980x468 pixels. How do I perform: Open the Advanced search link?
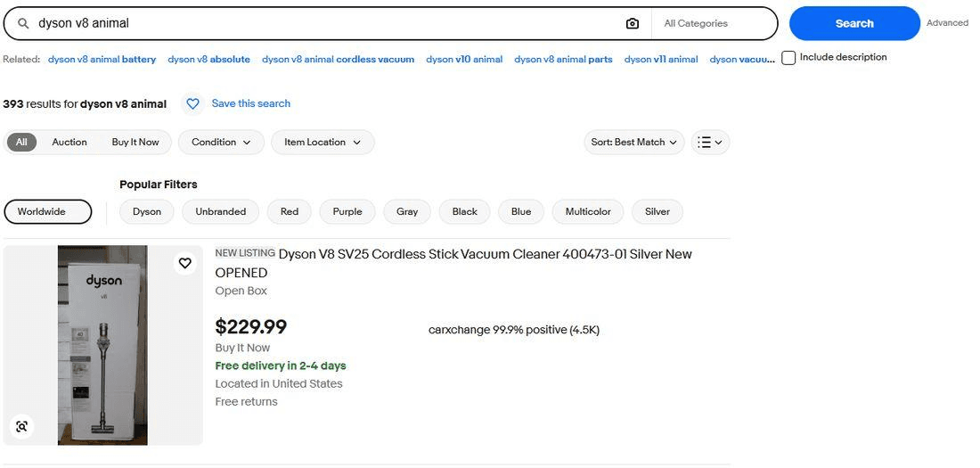947,23
